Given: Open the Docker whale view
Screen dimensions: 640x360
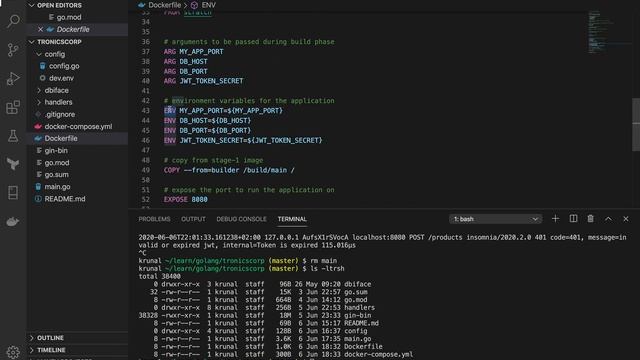Looking at the screenshot, I should 13,222.
